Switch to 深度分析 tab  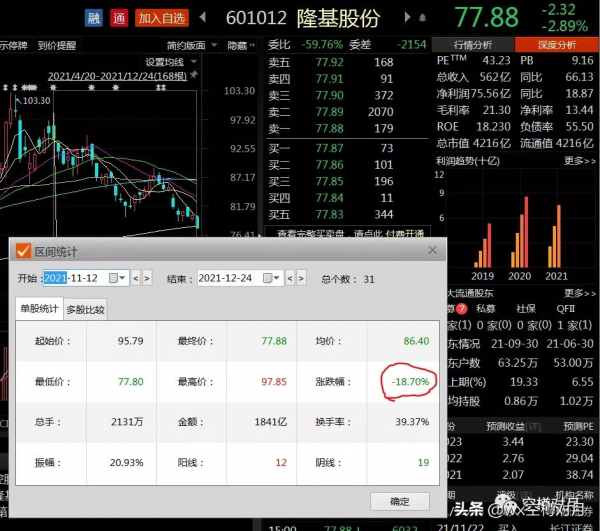557,45
